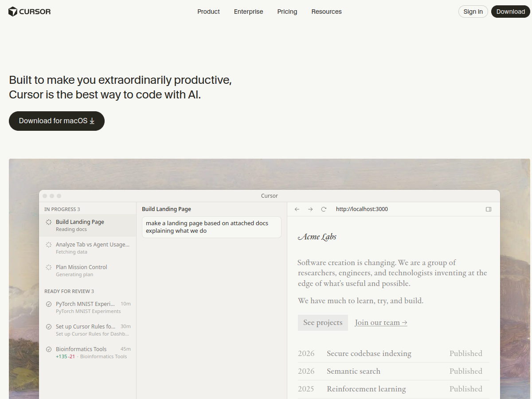Open the Resources menu
The image size is (532, 399).
pyautogui.click(x=326, y=12)
